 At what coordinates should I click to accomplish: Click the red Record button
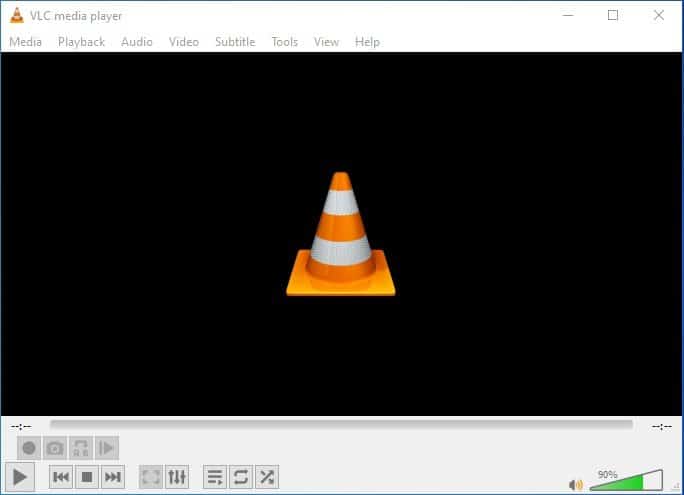pyautogui.click(x=29, y=448)
